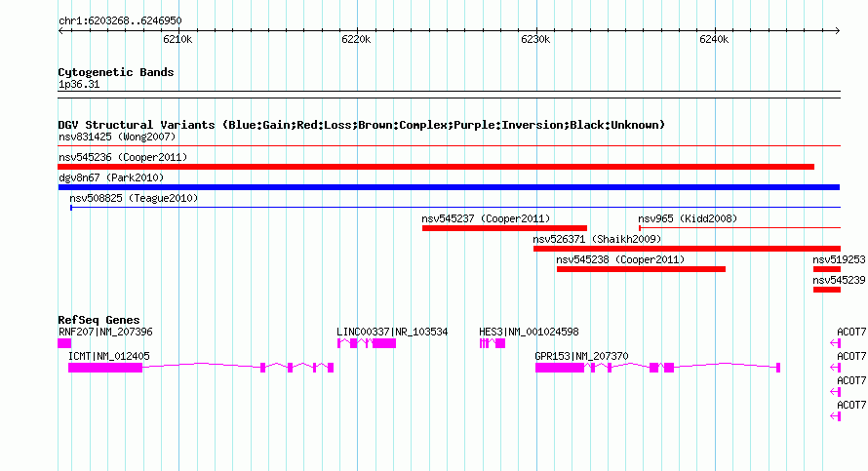Click the nsv965 (Kidd2008) variant label
The height and width of the screenshot is (471, 868).
tap(688, 218)
